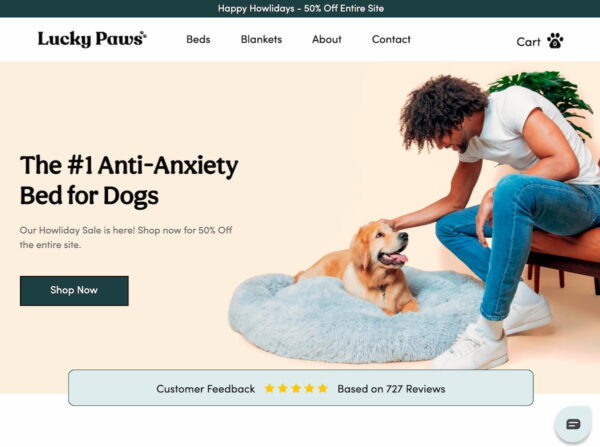
Task: Click the first gold review star
Action: point(269,388)
